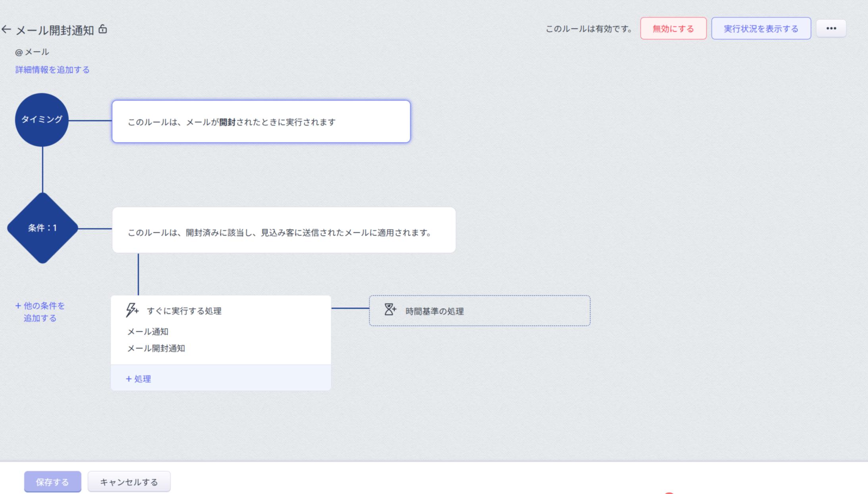Click the lock icon beside rule title

pos(103,29)
